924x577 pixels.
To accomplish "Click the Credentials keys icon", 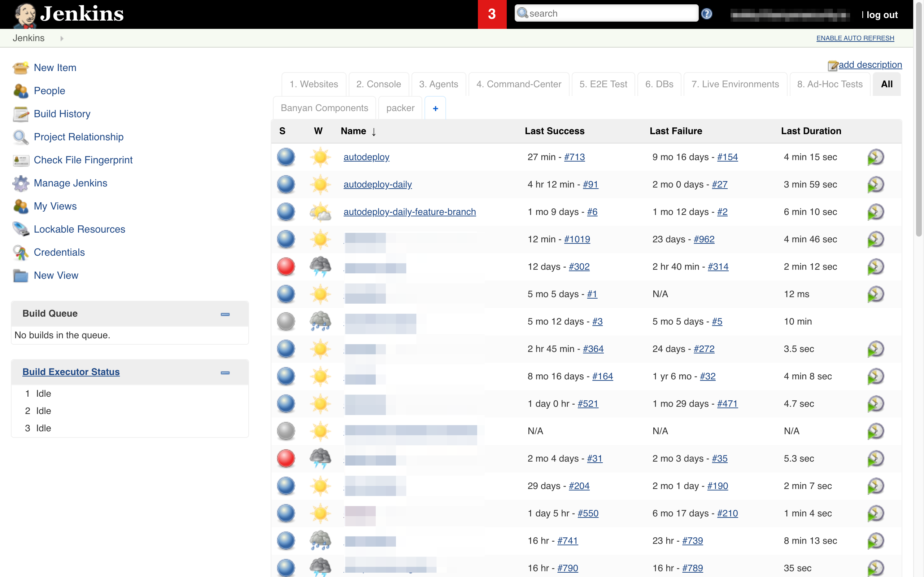I will (21, 253).
